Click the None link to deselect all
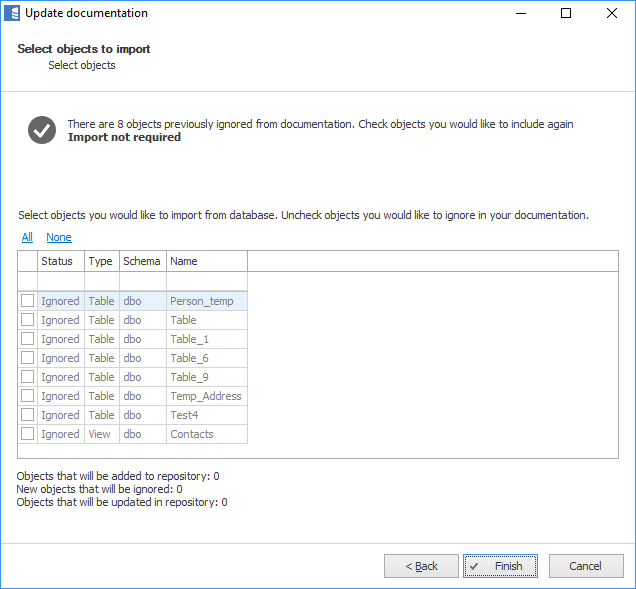 pos(59,238)
